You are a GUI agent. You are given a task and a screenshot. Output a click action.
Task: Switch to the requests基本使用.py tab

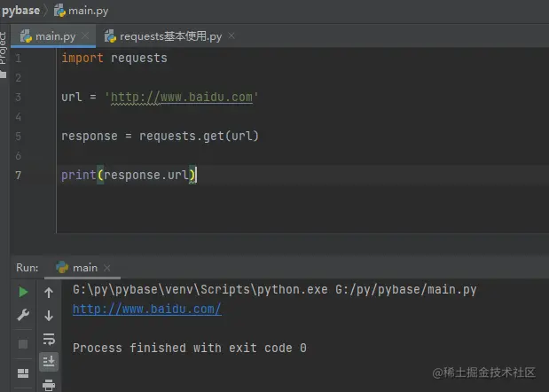coord(170,36)
